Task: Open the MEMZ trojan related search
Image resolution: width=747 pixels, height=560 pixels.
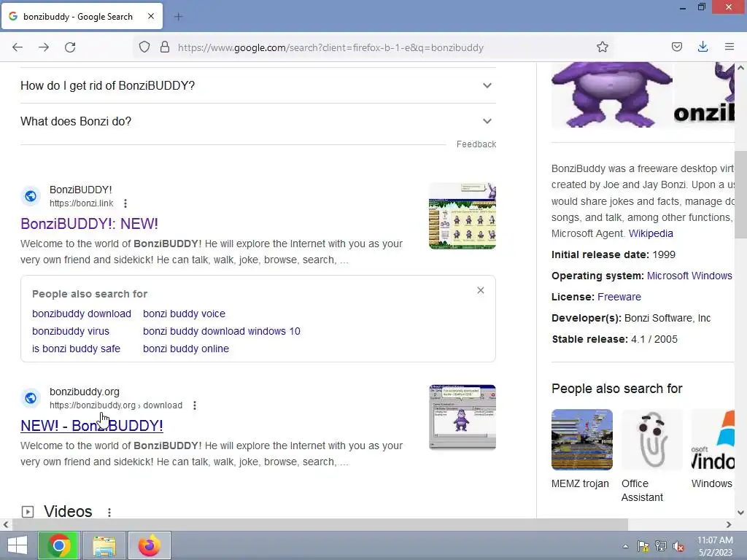Action: pyautogui.click(x=581, y=449)
